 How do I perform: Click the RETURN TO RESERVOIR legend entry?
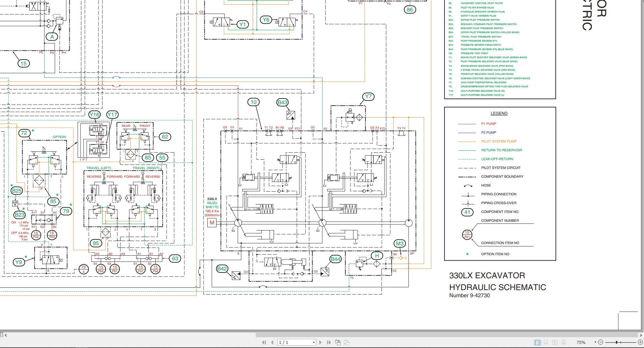(502, 150)
